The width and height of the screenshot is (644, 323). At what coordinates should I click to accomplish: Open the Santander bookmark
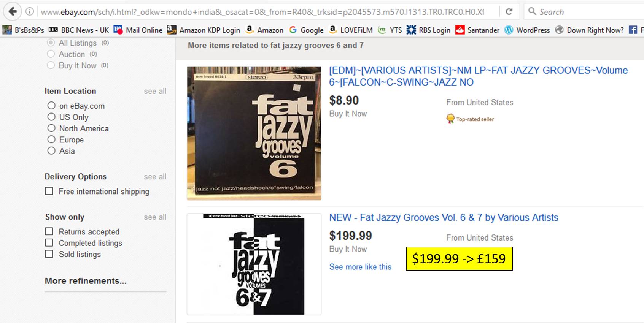tap(478, 30)
